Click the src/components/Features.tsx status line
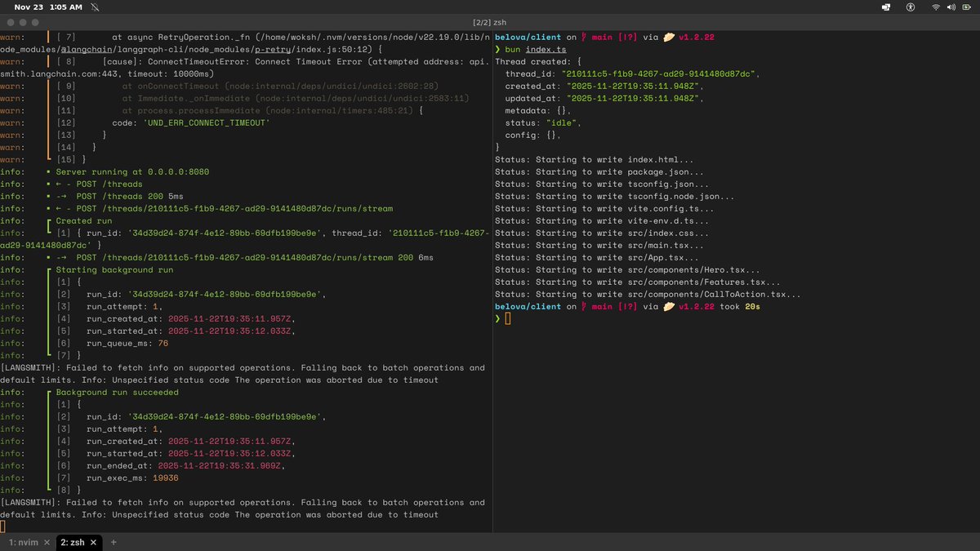The width and height of the screenshot is (980, 551). [637, 282]
